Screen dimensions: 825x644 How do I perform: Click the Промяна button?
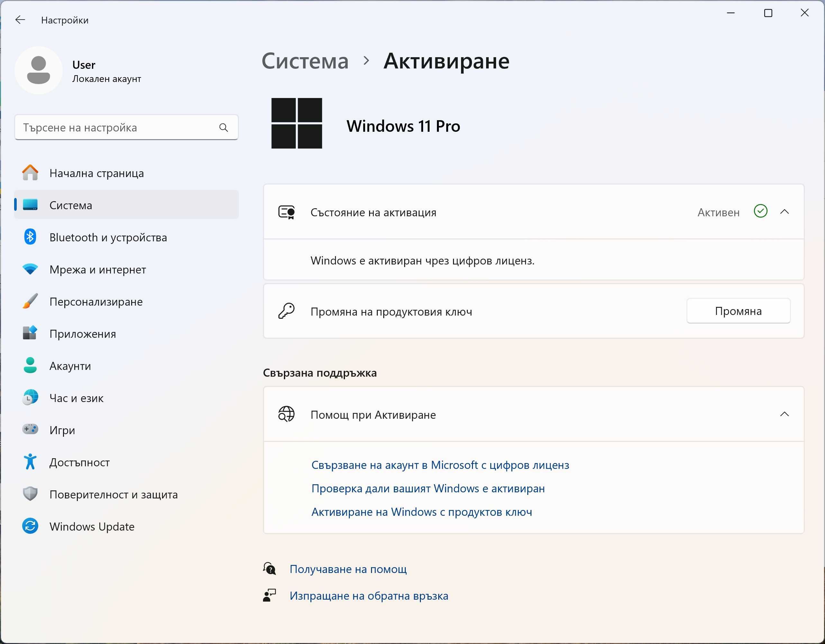point(738,311)
